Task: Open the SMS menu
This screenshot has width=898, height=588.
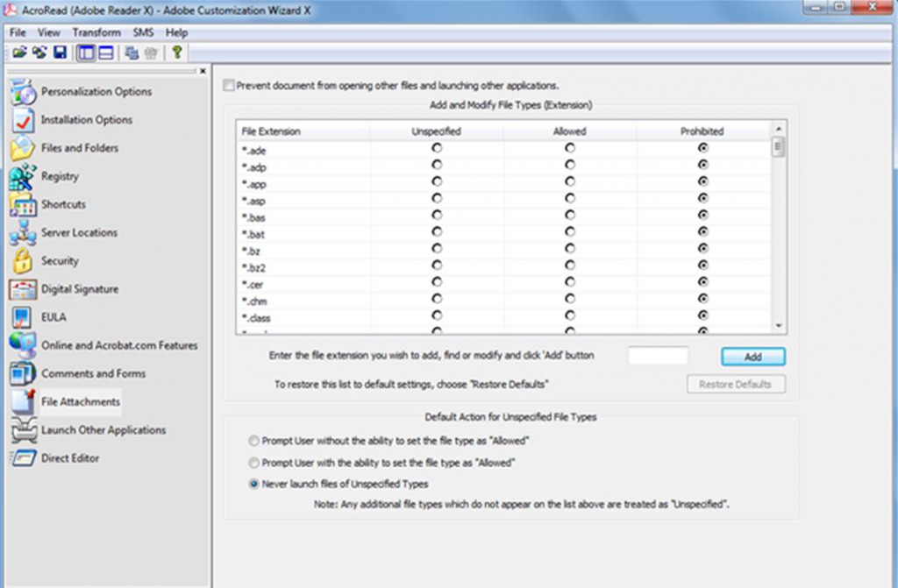Action: point(143,32)
